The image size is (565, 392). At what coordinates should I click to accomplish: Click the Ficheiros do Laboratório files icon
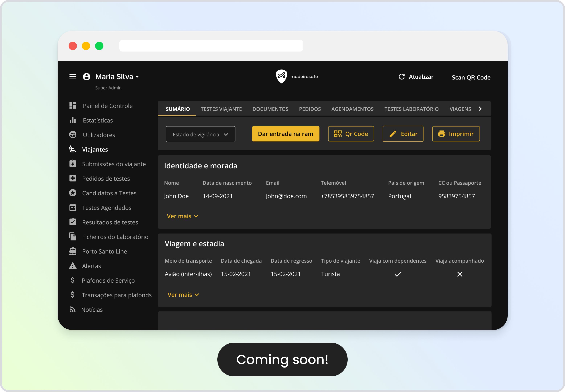73,236
